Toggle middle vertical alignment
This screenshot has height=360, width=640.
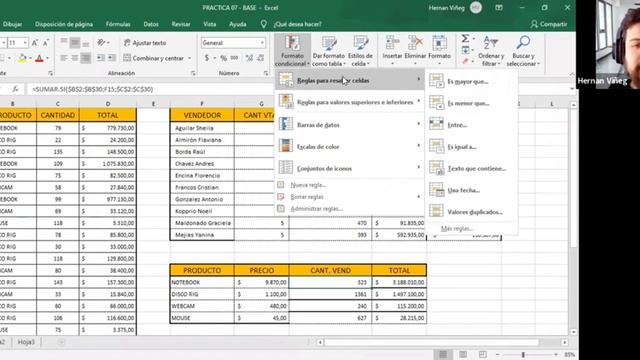tap(75, 42)
